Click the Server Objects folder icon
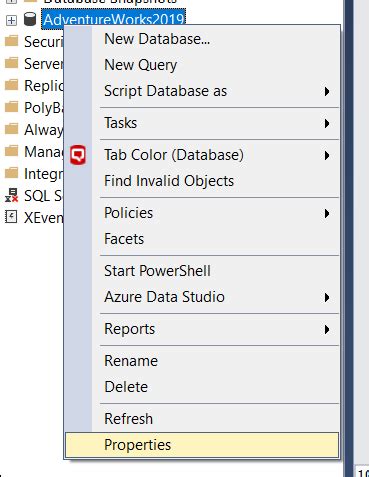 click(11, 63)
